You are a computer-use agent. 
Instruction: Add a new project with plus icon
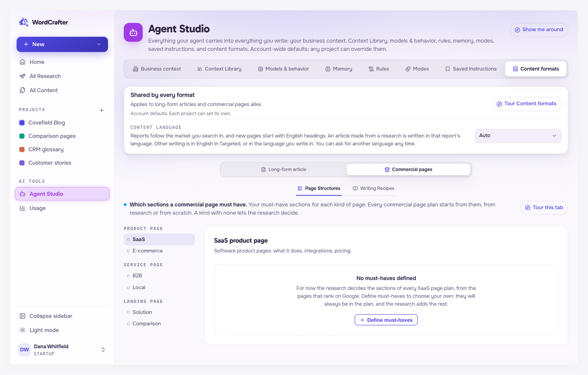click(102, 110)
